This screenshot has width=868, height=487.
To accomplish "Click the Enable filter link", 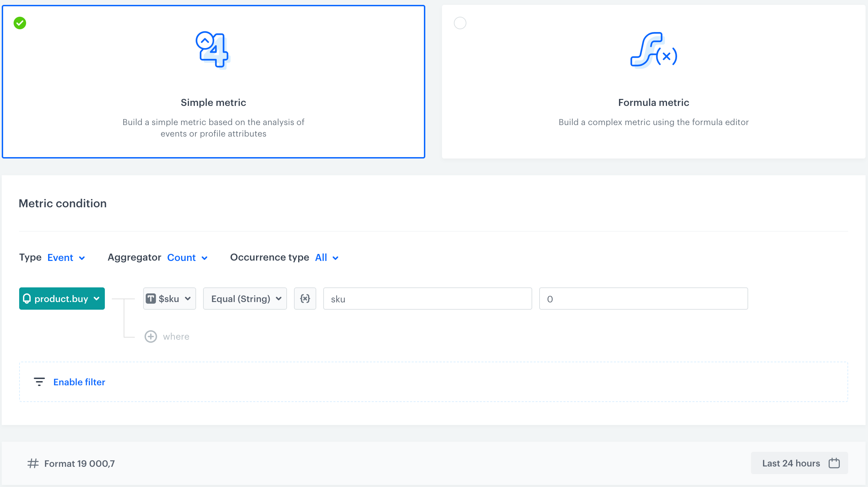I will [x=79, y=382].
